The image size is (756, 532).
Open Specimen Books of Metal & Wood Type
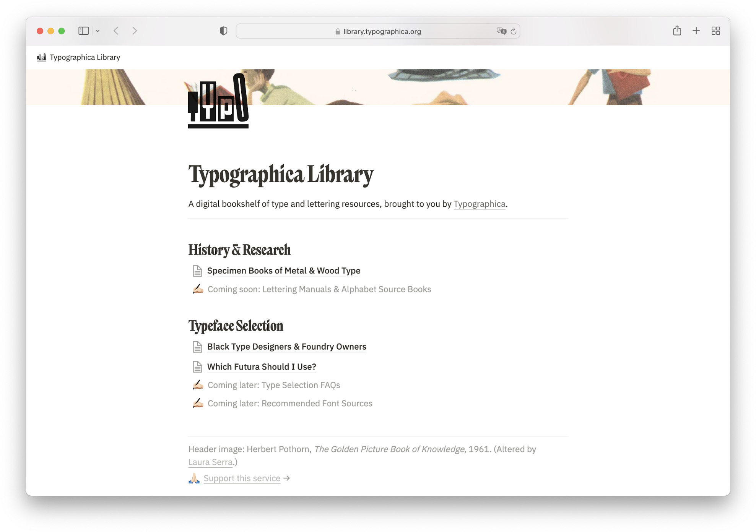click(284, 271)
